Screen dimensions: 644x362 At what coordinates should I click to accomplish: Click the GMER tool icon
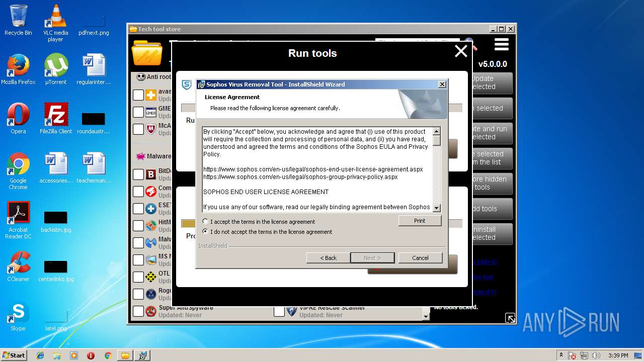pyautogui.click(x=151, y=112)
